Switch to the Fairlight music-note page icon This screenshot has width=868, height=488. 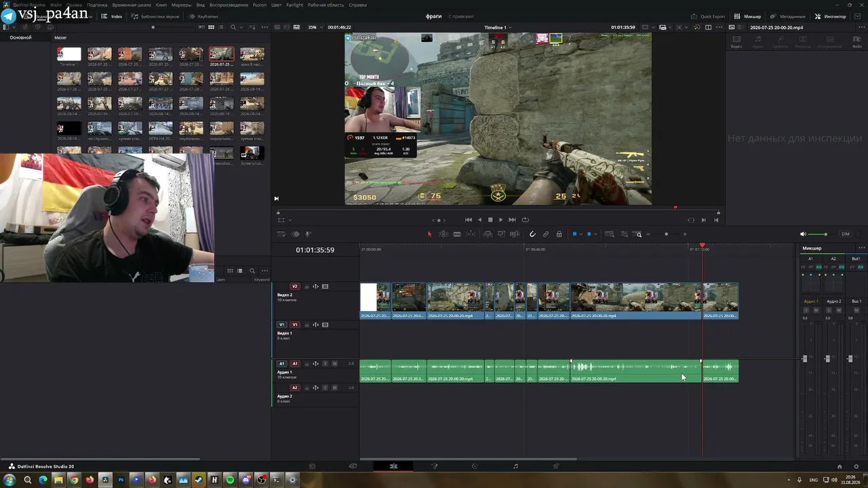515,466
